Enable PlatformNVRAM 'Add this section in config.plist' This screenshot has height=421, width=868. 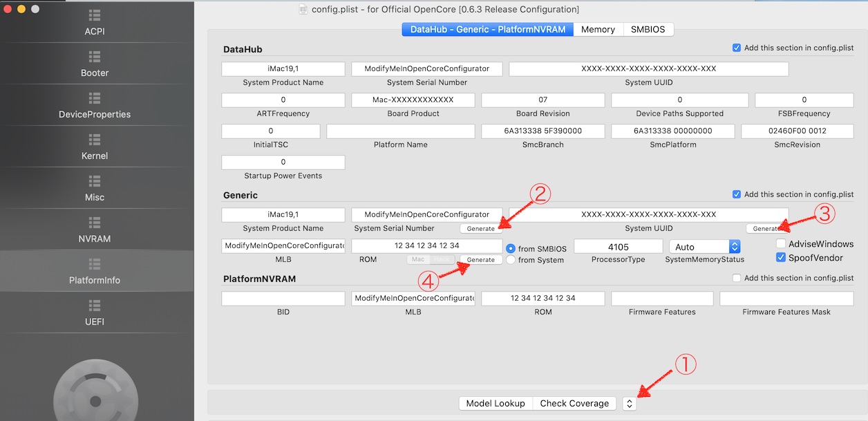(x=736, y=278)
